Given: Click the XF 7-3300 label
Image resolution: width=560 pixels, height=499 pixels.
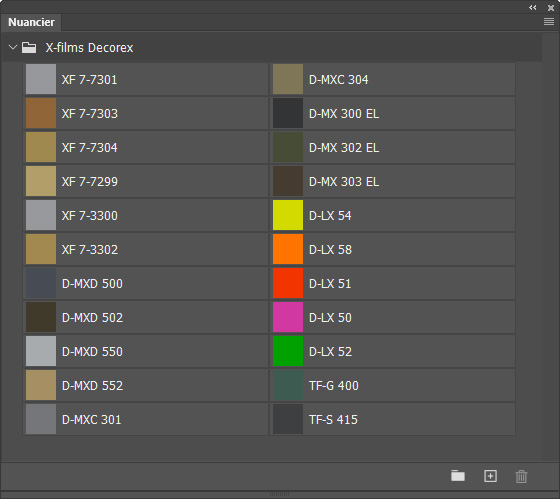Looking at the screenshot, I should 89,215.
